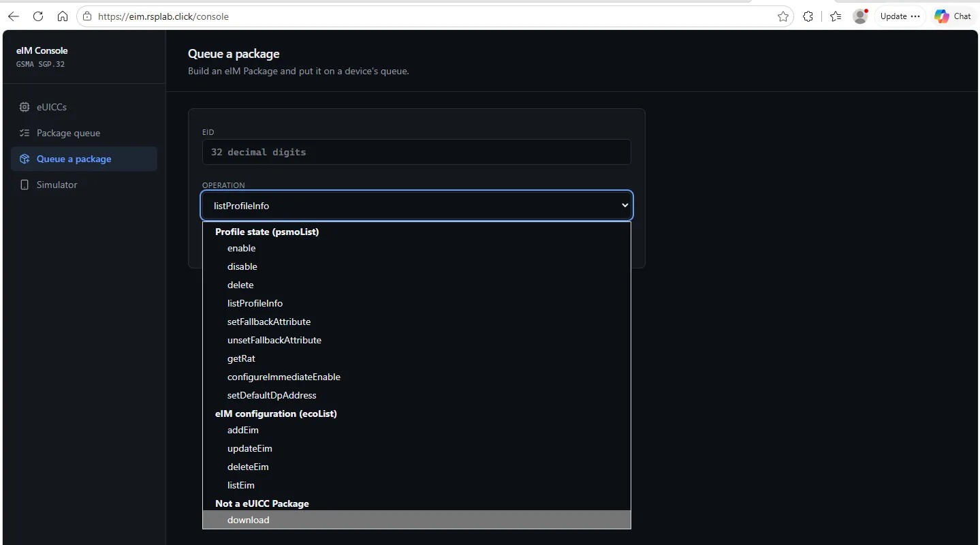The height and width of the screenshot is (545, 980).
Task: Click the Simulator device icon
Action: pos(25,185)
